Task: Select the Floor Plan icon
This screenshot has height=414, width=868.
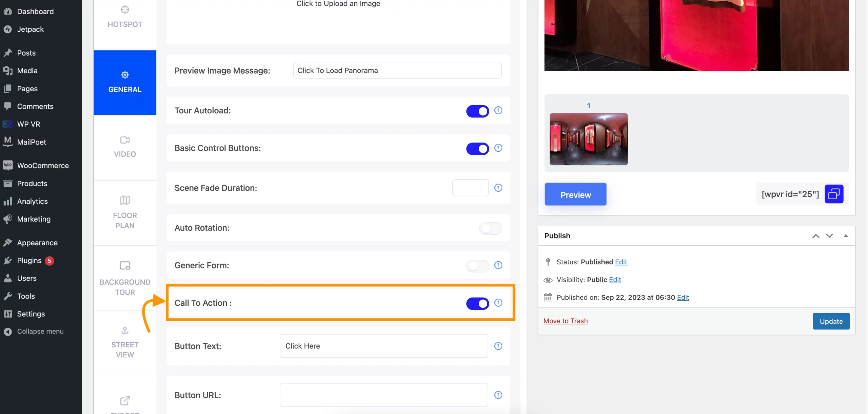Action: click(124, 201)
